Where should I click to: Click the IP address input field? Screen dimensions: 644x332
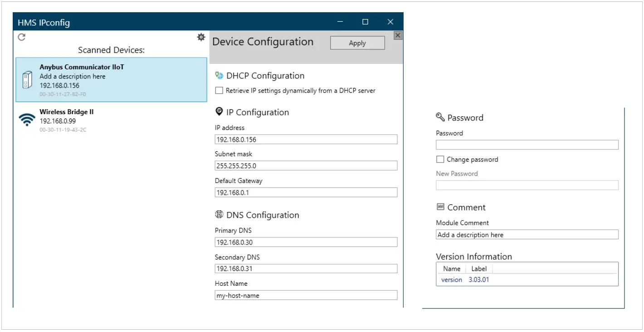[x=306, y=139]
